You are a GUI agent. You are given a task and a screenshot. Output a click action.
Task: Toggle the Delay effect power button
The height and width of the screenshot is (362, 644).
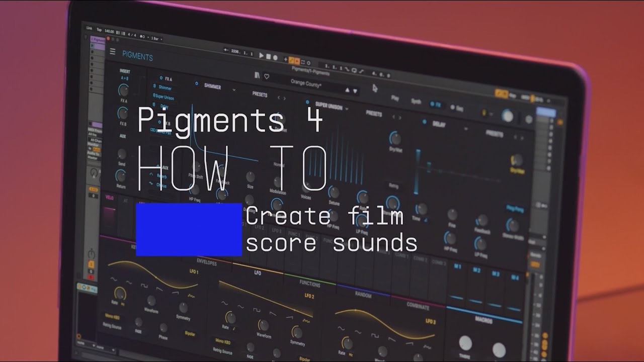point(424,122)
